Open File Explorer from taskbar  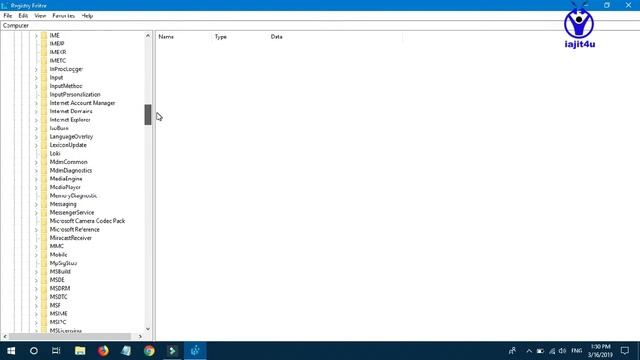coord(80,351)
